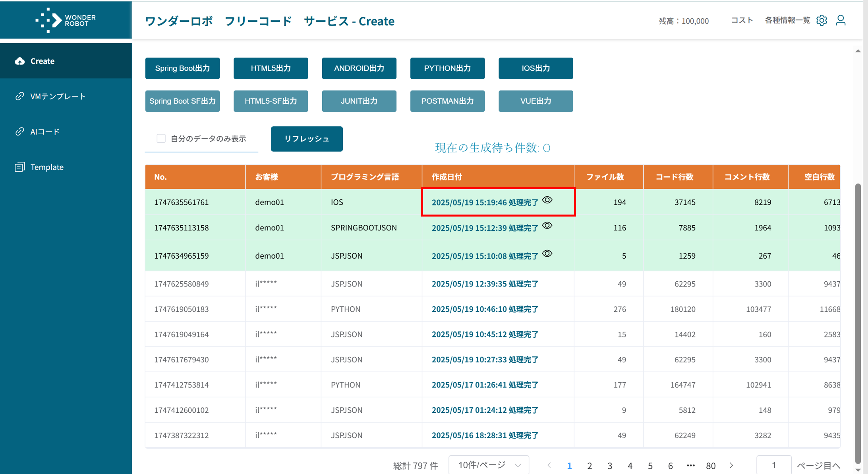Open AIコード in the sidebar
The height and width of the screenshot is (474, 868).
tap(66, 132)
